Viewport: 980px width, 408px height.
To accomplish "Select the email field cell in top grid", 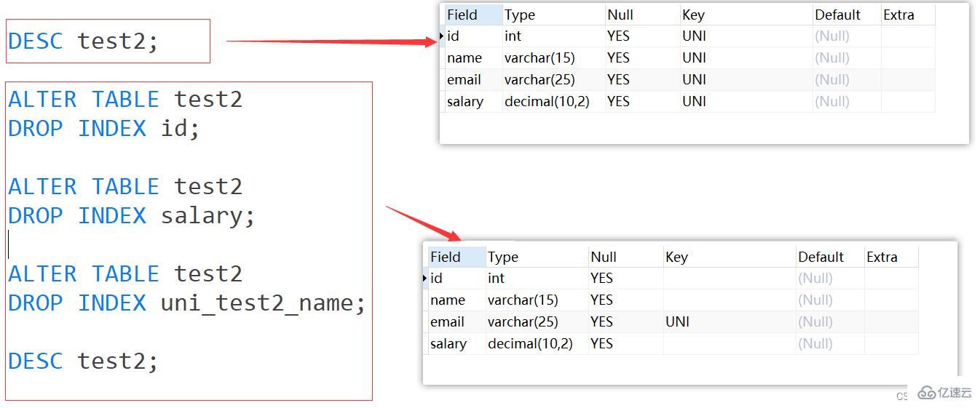I will [473, 80].
